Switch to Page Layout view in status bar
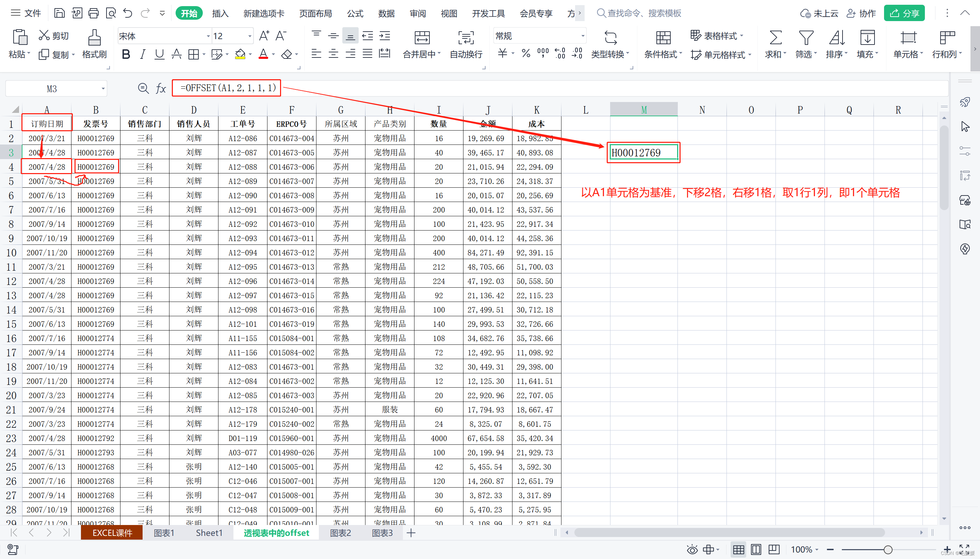Viewport: 980px width, 559px height. click(756, 549)
